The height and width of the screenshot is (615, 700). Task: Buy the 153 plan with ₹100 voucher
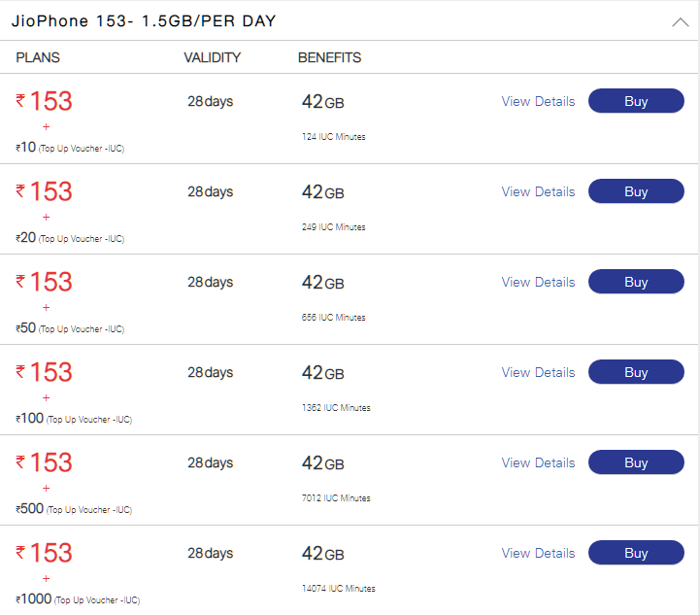[x=636, y=372]
